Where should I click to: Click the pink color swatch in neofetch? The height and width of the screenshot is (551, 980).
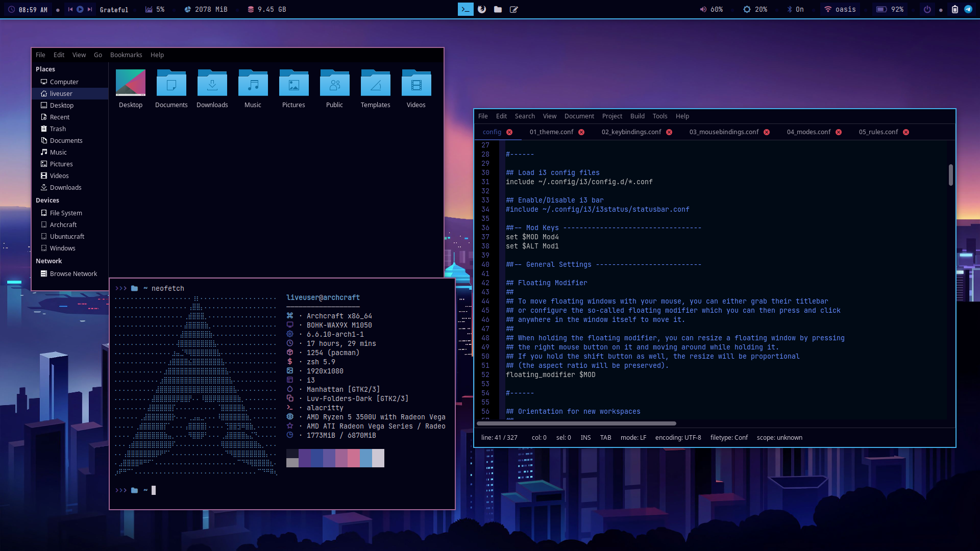[x=354, y=458]
